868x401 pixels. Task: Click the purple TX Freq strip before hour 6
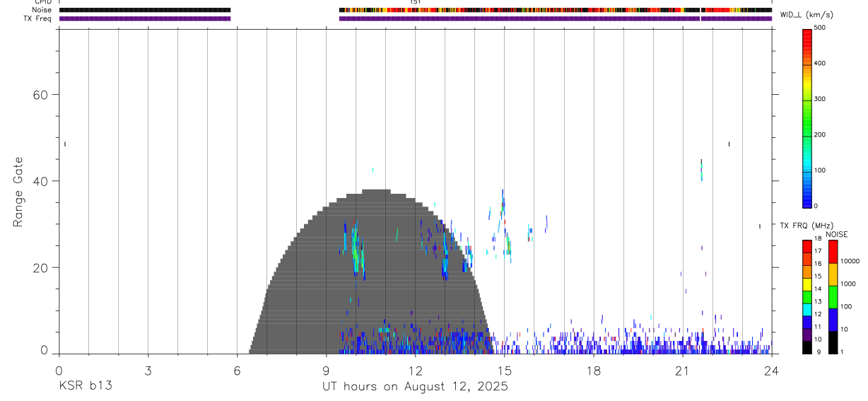(145, 18)
